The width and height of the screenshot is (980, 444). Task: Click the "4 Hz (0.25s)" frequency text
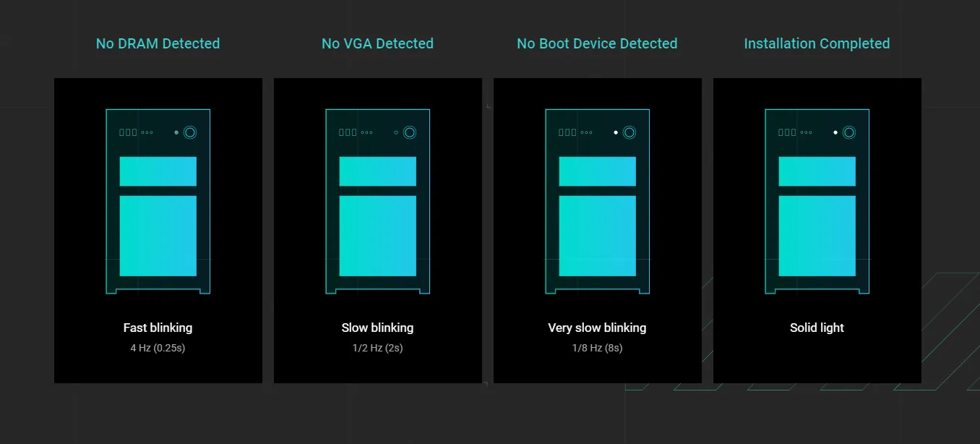(158, 348)
